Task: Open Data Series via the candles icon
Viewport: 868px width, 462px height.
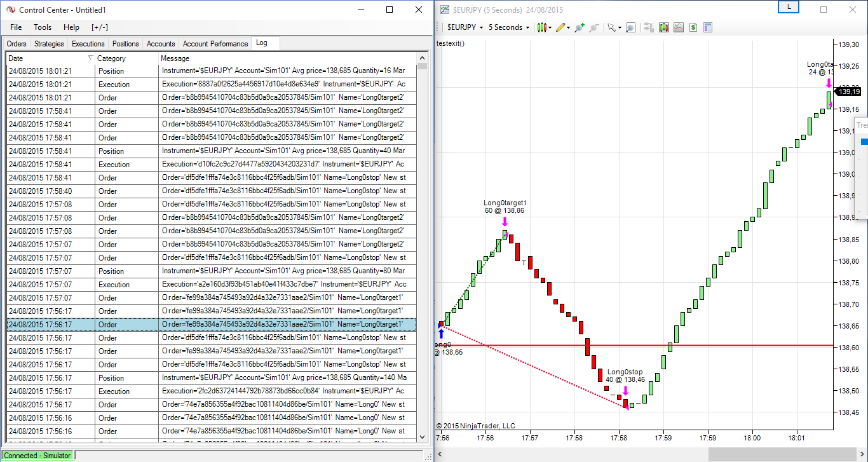Action: point(664,27)
